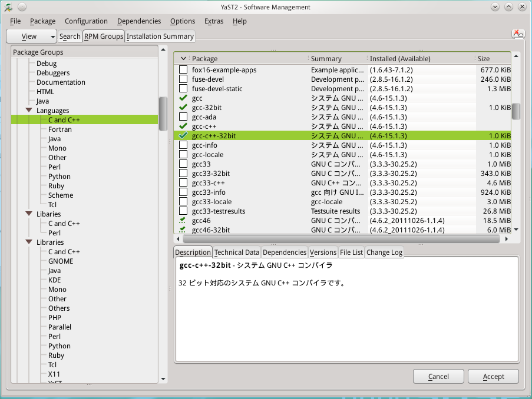The image size is (532, 399).
Task: Open the Change Log tab
Action: coord(384,252)
